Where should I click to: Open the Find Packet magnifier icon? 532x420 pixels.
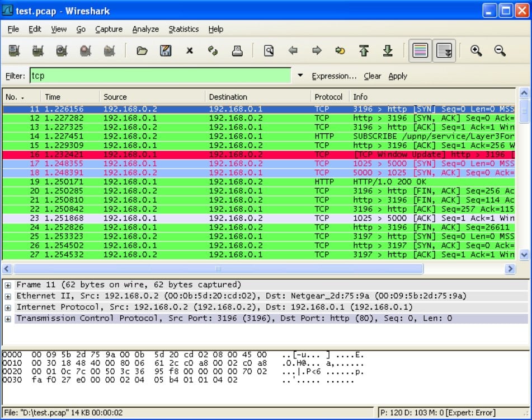click(269, 51)
